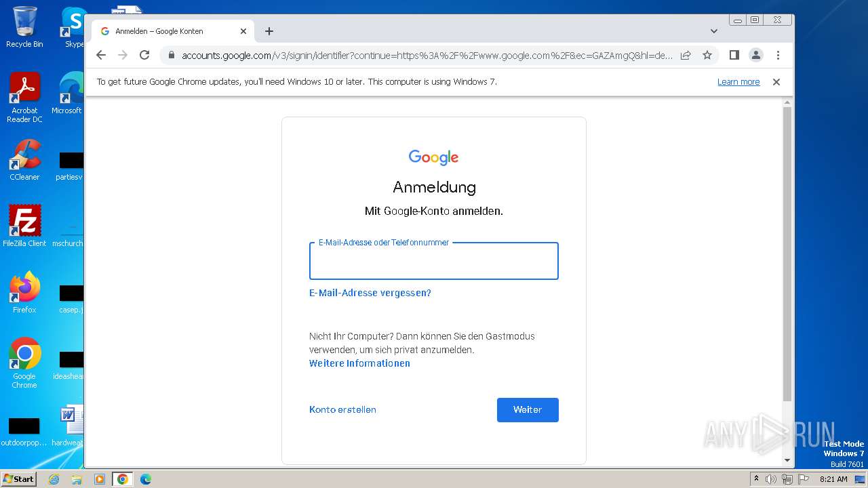Click the forward navigation arrow
The height and width of the screenshot is (488, 868).
(123, 55)
